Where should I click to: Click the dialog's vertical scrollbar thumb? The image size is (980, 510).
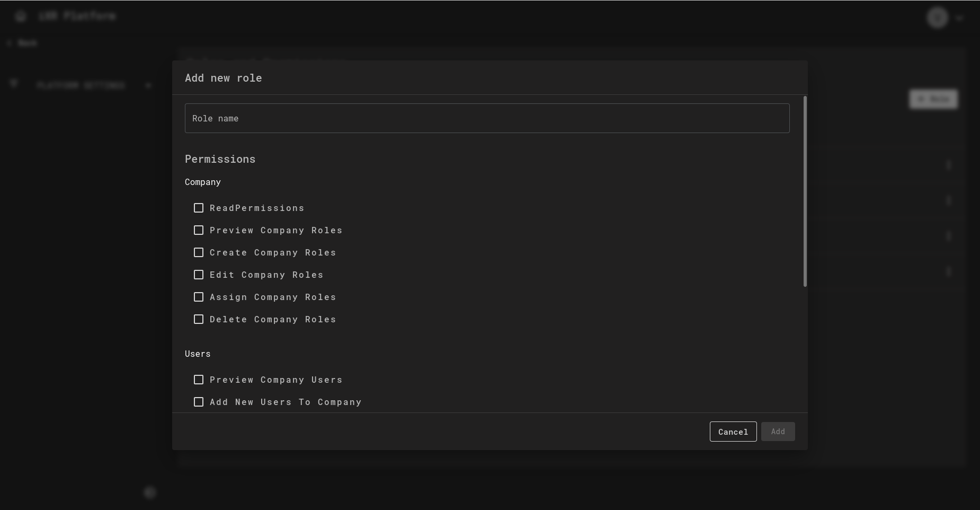pyautogui.click(x=805, y=191)
